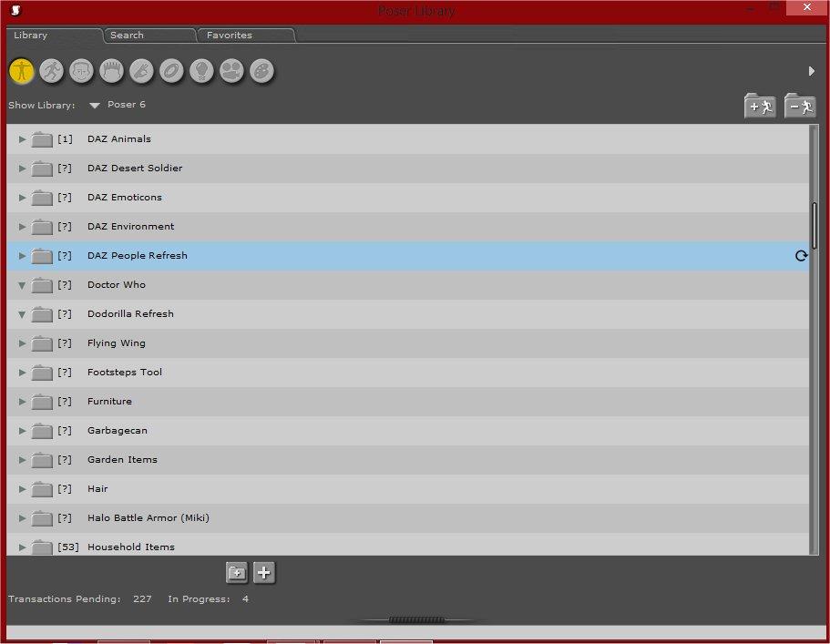Expand the Halo Battle Armor (Miki) folder
Viewport: 830px width, 644px height.
click(22, 518)
